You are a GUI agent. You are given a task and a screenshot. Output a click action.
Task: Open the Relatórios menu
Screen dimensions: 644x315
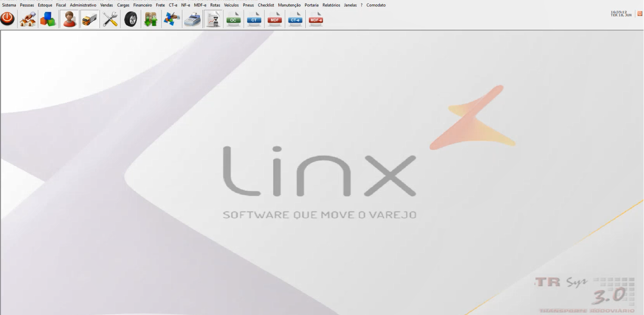point(331,5)
